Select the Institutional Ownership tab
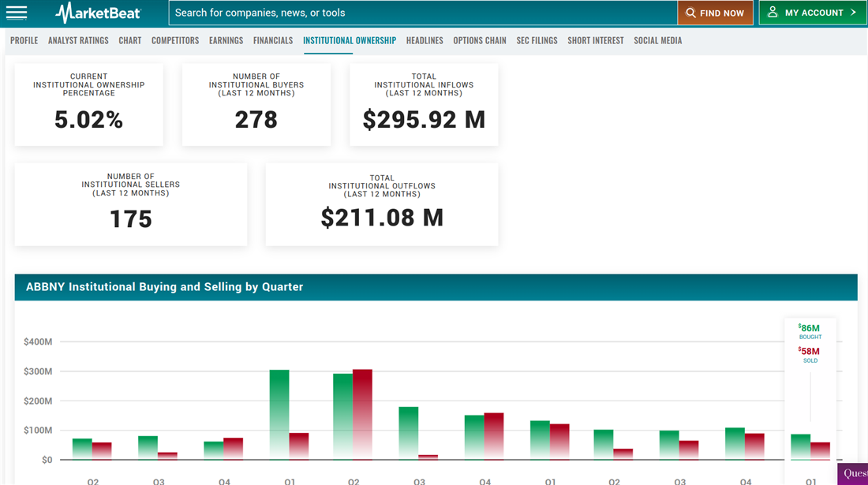This screenshot has width=868, height=485. tap(350, 40)
